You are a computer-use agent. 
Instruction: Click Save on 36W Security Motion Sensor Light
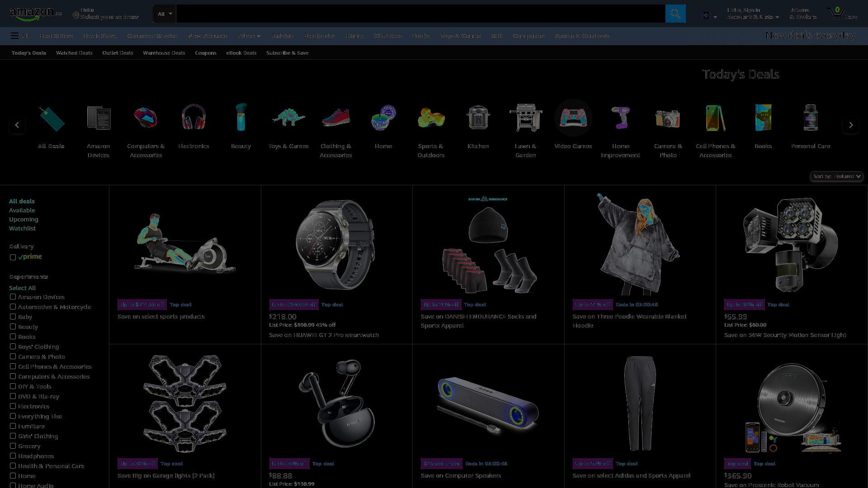click(785, 335)
